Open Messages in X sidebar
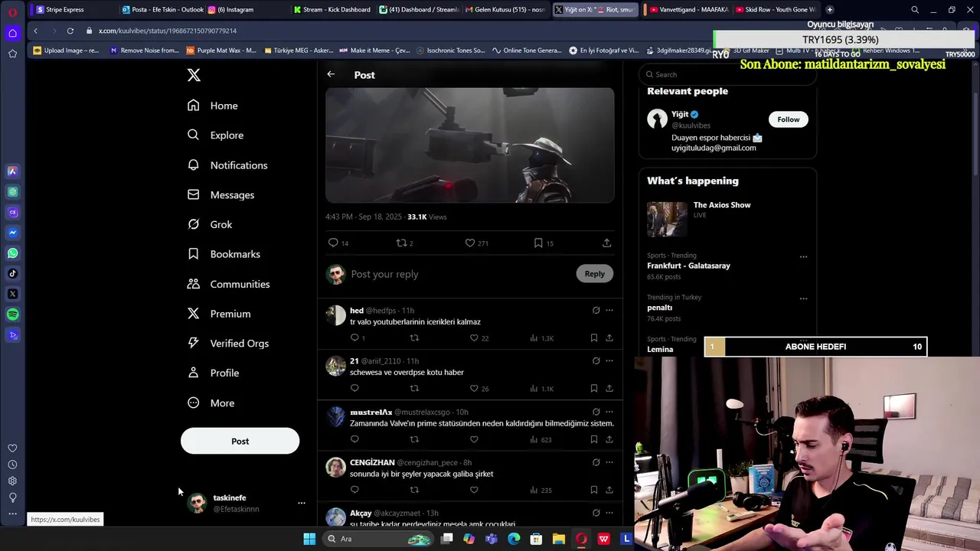Viewport: 980px width, 551px height. click(220, 195)
